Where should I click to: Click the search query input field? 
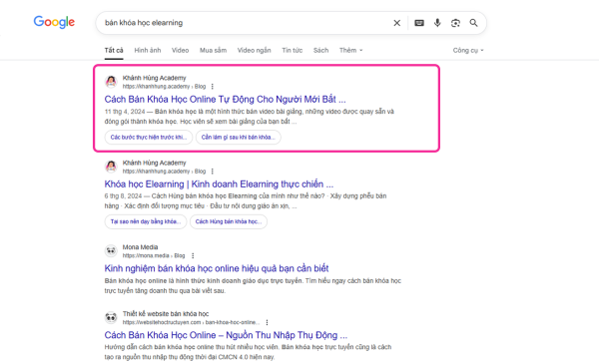click(x=245, y=23)
